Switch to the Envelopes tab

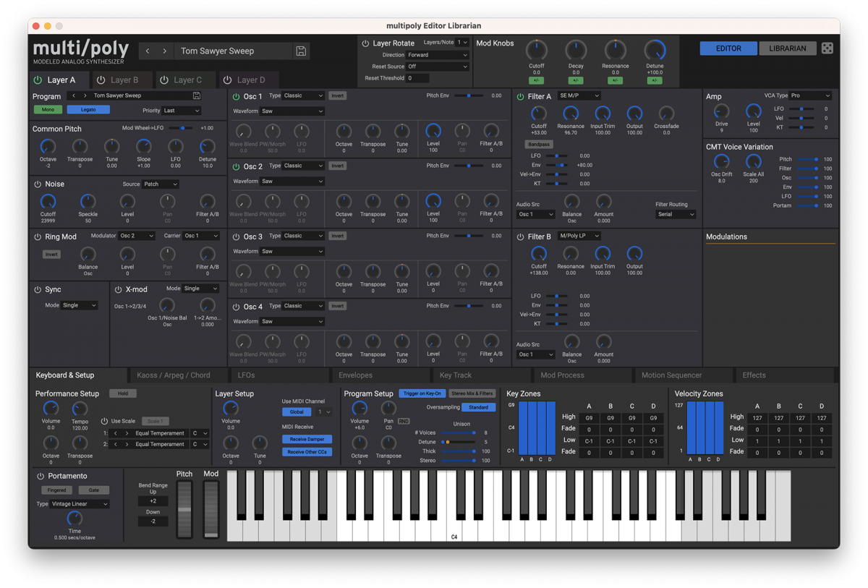[355, 375]
